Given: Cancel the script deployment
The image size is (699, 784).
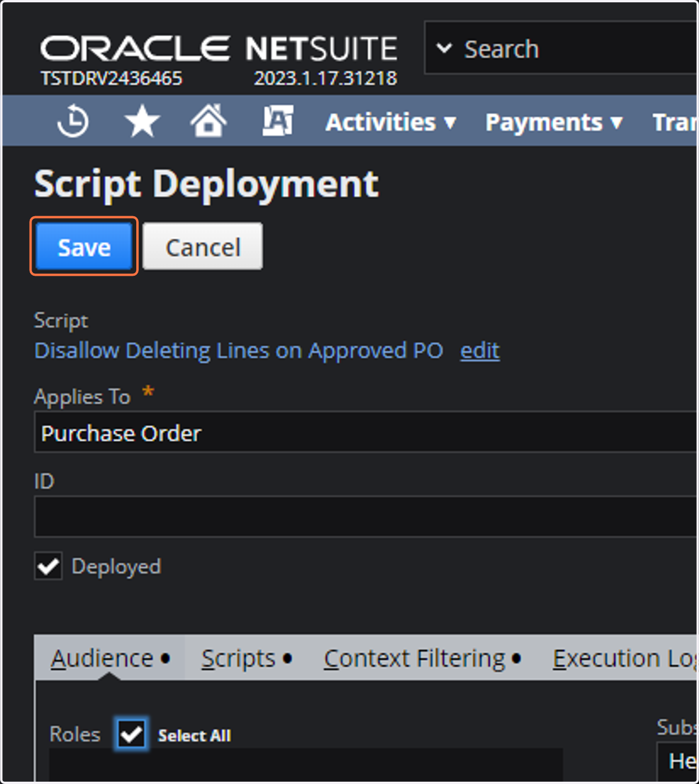Looking at the screenshot, I should [203, 247].
